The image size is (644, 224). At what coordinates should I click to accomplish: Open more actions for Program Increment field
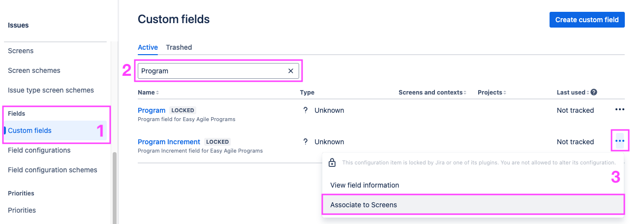click(x=619, y=141)
